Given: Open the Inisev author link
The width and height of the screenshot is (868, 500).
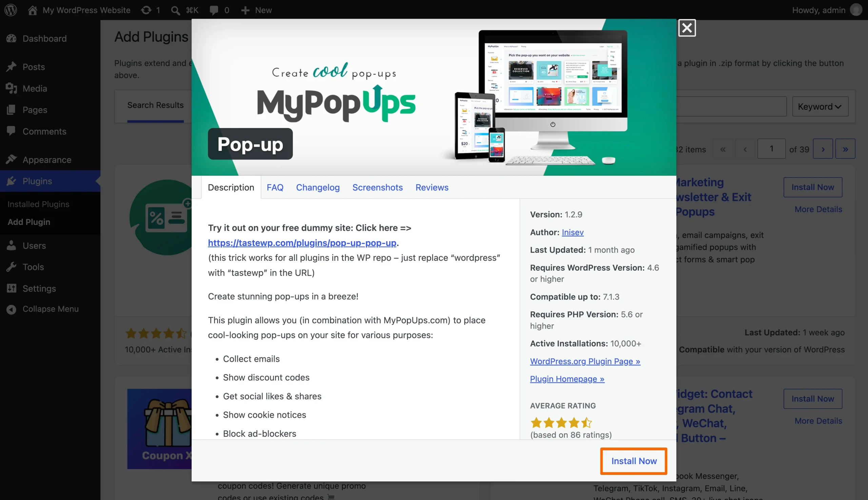Looking at the screenshot, I should (x=572, y=232).
